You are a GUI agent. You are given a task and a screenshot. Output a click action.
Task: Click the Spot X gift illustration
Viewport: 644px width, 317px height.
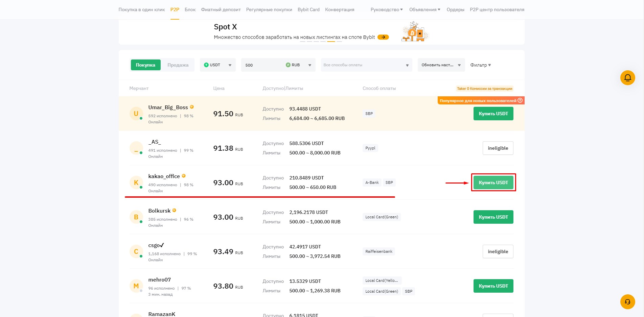tap(415, 31)
